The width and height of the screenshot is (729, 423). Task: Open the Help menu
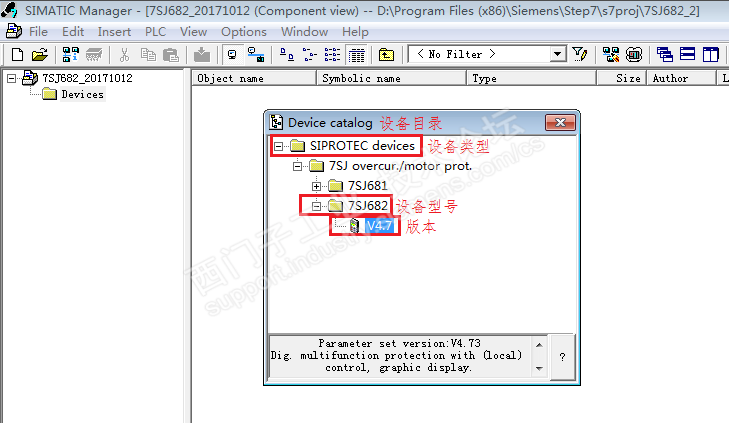click(x=355, y=32)
